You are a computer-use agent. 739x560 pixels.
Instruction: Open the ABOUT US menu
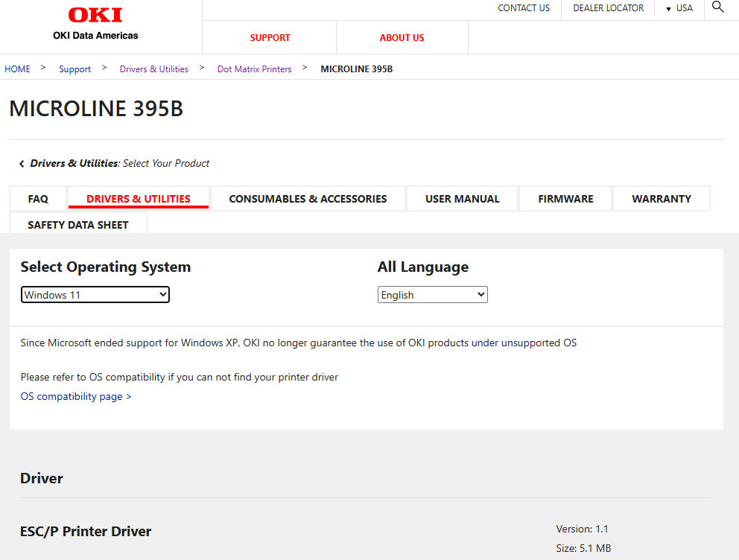tap(402, 38)
